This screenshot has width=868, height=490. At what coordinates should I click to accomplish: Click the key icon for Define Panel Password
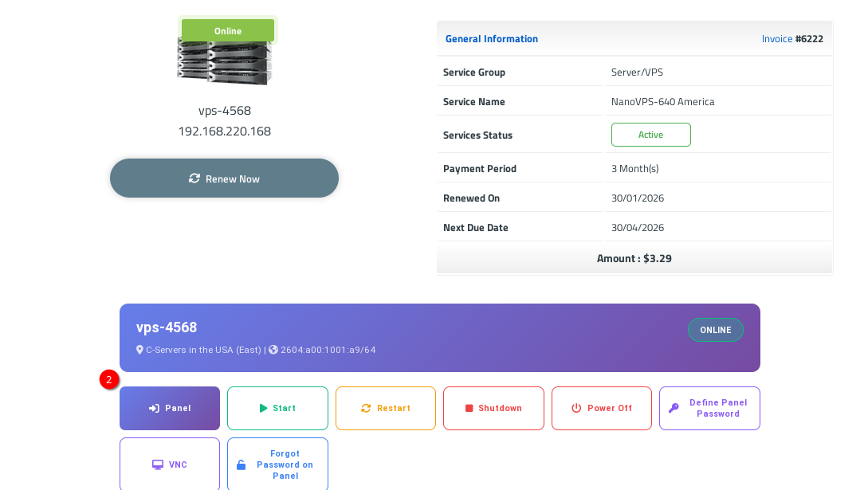674,408
